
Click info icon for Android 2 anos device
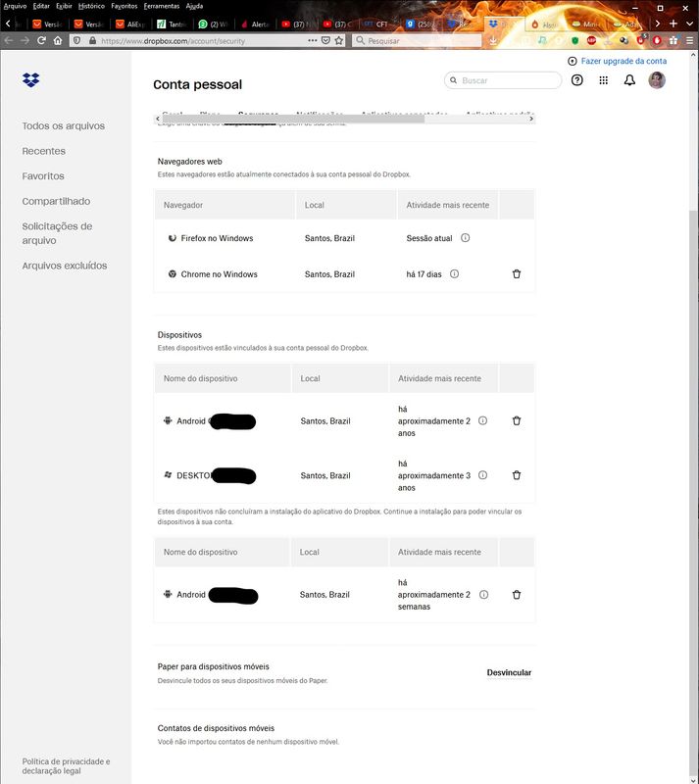tap(483, 421)
